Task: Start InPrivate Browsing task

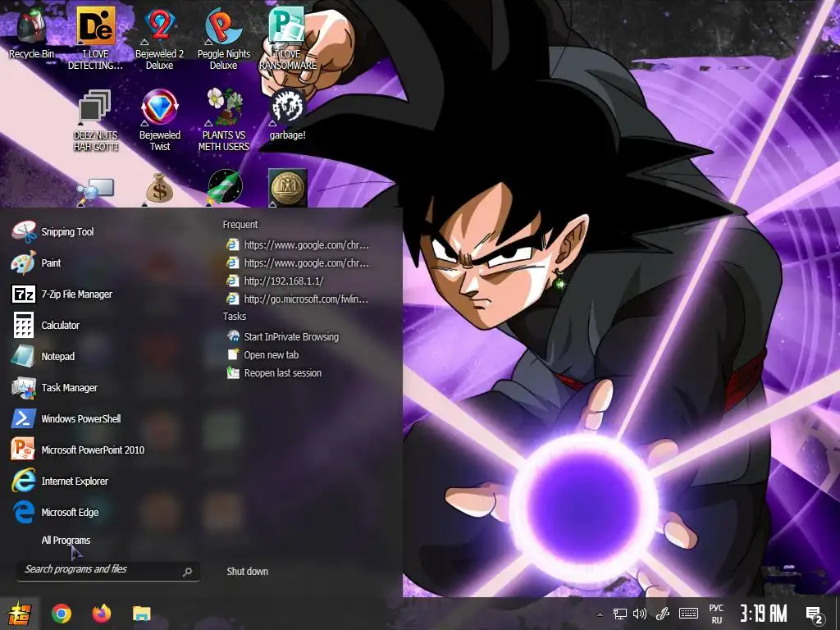Action: point(283,336)
